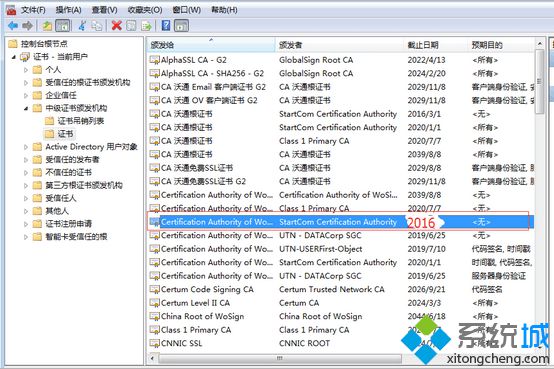Open the 窗口(W) menu
This screenshot has height=369, width=554.
tap(187, 10)
